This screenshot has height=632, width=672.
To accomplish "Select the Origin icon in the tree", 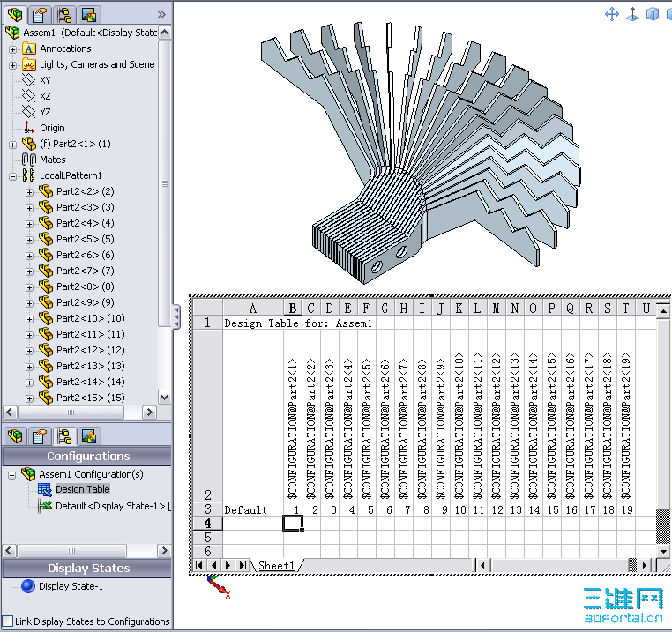I will (x=29, y=127).
